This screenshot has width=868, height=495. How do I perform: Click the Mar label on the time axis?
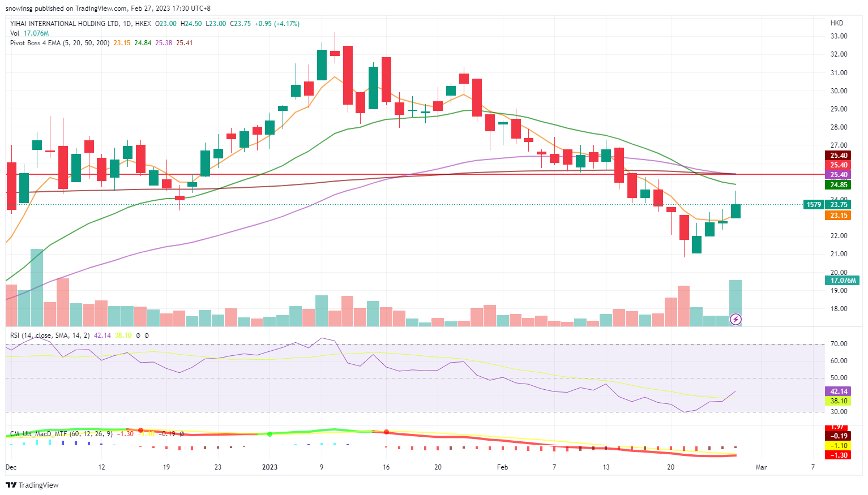click(761, 467)
